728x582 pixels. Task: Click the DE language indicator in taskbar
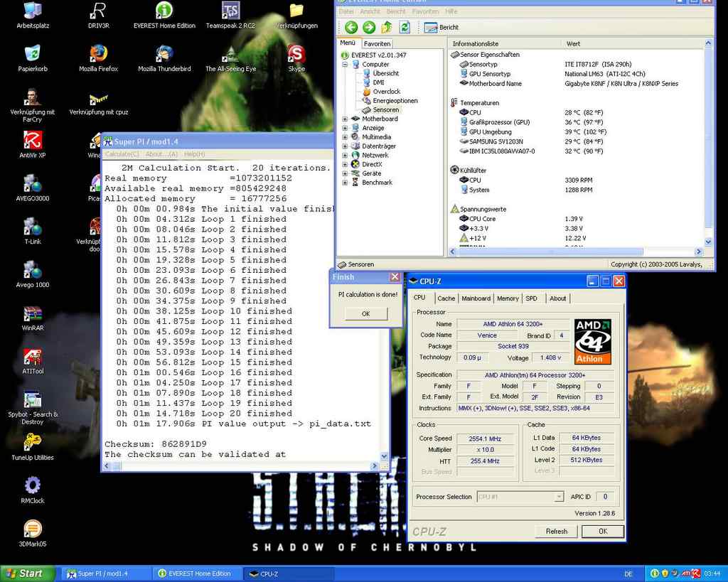pyautogui.click(x=628, y=574)
